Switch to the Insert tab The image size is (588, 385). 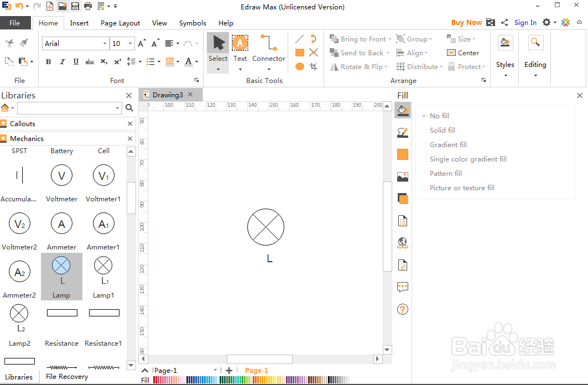[79, 23]
